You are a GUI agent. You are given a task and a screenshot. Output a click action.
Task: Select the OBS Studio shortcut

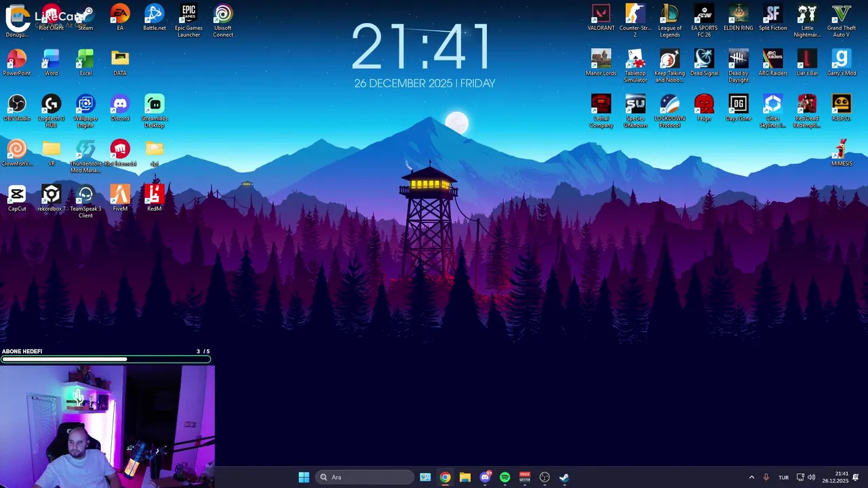tap(17, 108)
